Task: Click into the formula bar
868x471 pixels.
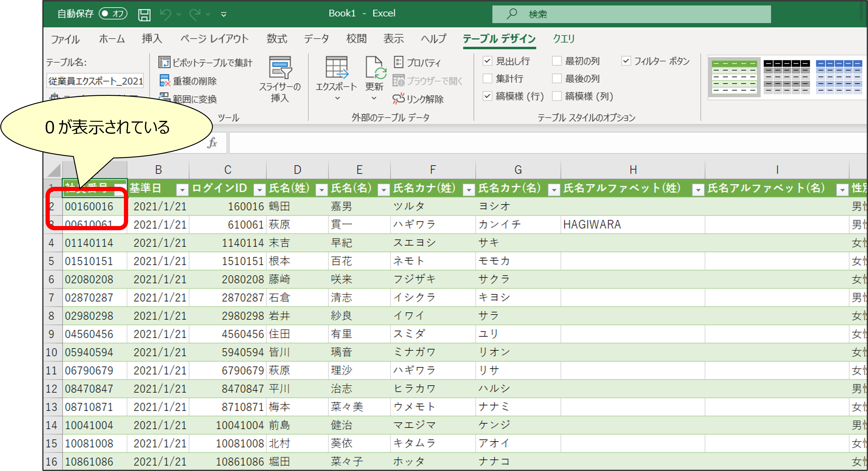Action: [x=548, y=143]
